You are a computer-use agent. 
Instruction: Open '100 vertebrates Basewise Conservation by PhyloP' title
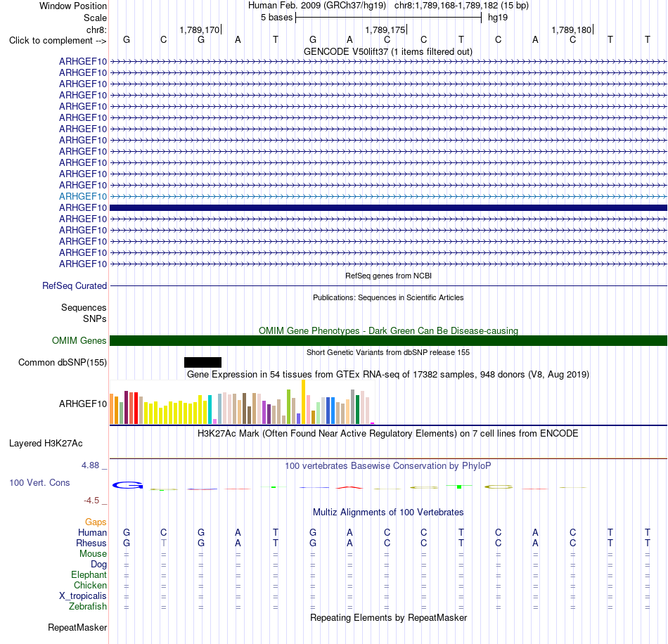[388, 466]
